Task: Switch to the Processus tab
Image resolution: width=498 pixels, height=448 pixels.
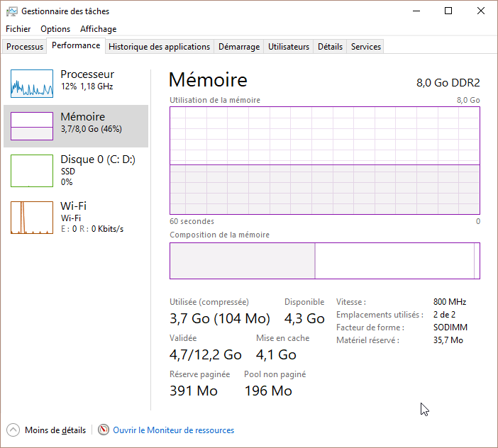Action: point(24,47)
